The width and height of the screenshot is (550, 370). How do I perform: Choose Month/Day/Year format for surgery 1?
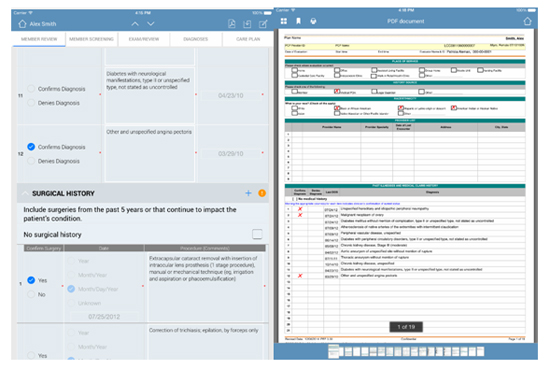(x=71, y=289)
